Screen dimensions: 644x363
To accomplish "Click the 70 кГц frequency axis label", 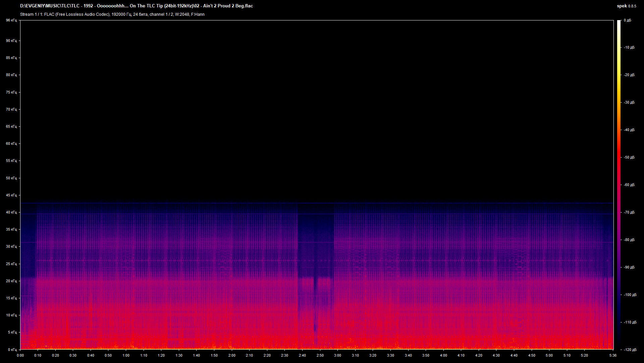I will [x=11, y=109].
